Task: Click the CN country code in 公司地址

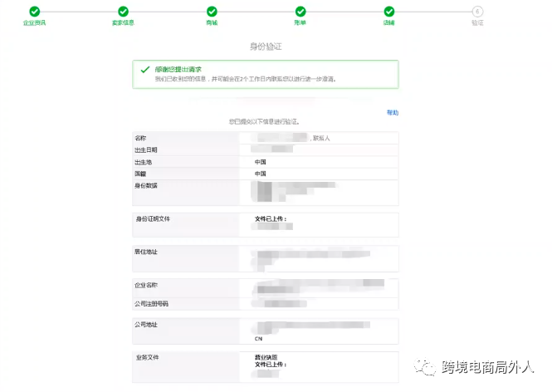Action: (x=258, y=339)
